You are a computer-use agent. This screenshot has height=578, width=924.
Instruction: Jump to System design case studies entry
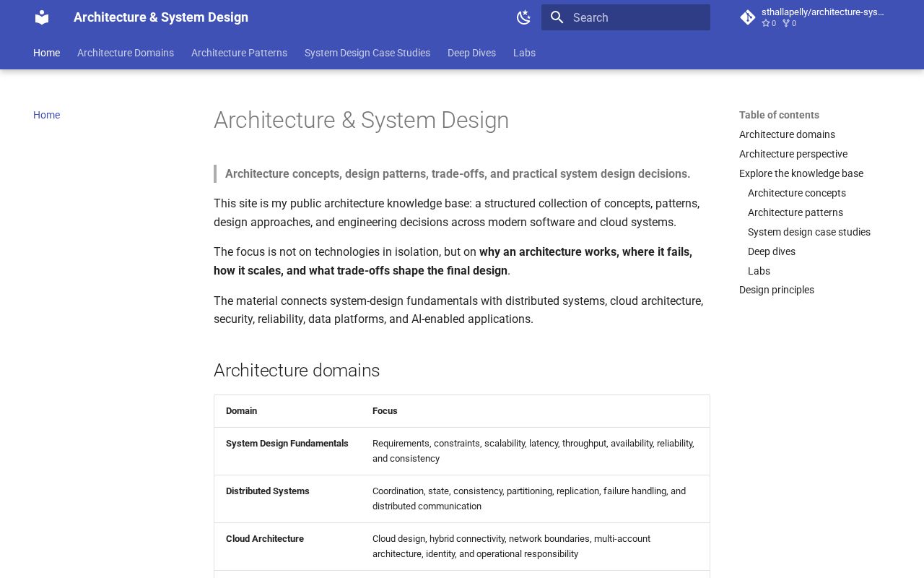pyautogui.click(x=809, y=232)
